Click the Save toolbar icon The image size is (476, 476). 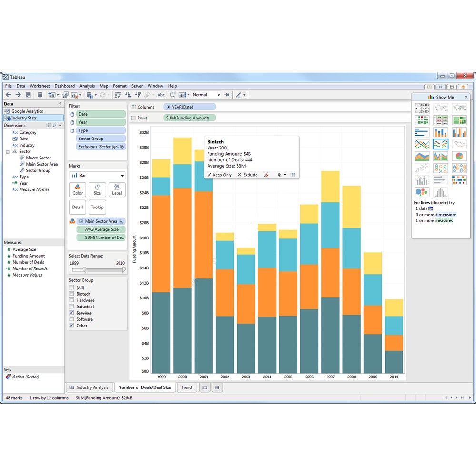[x=28, y=95]
